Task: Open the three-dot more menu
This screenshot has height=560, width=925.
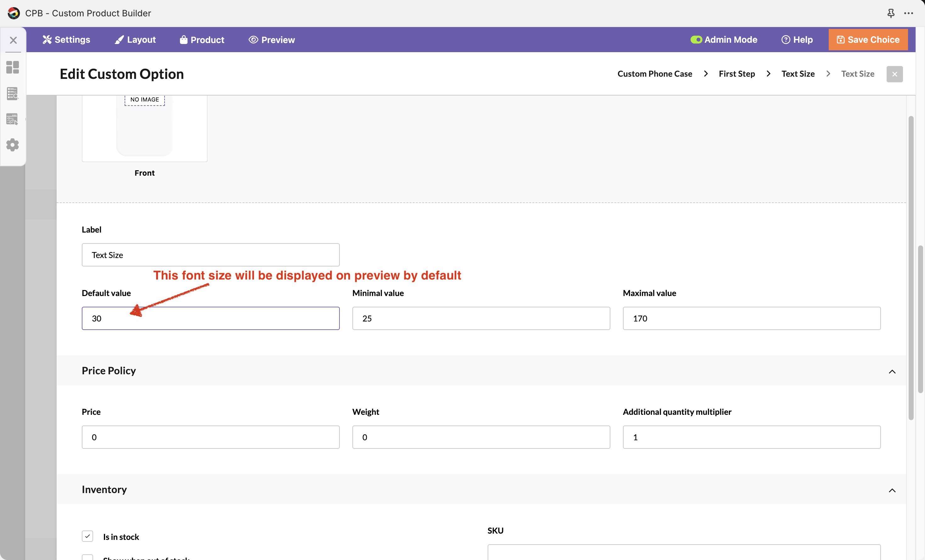Action: point(909,14)
